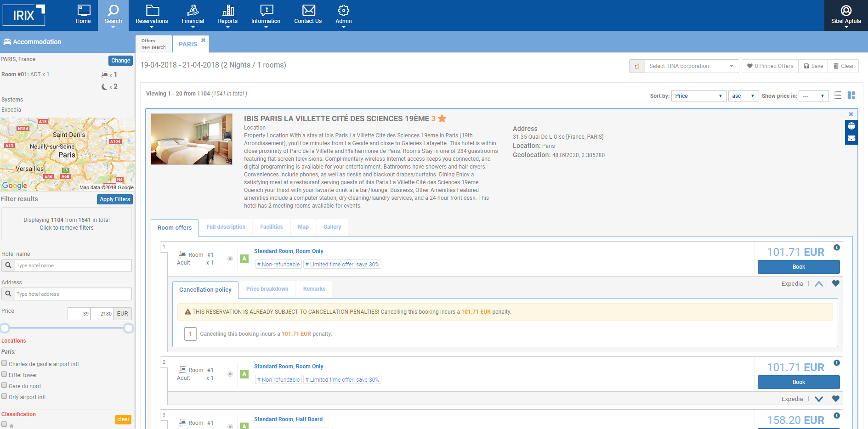
Task: Enable Charles de gaulle airport filter
Action: (x=4, y=363)
